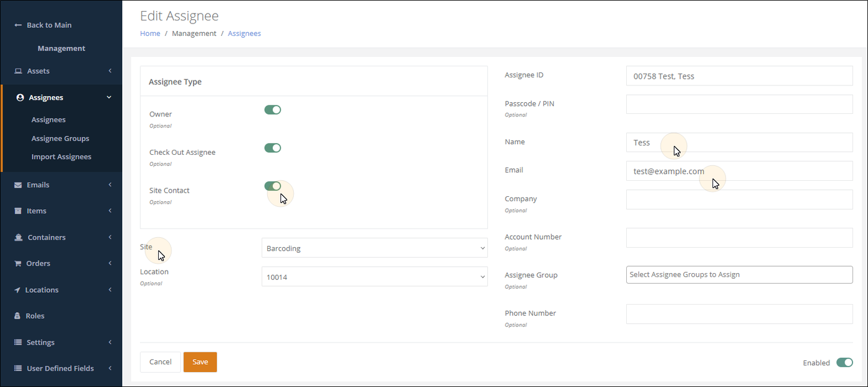This screenshot has height=387, width=868.
Task: Follow the Home breadcrumb link
Action: 150,33
